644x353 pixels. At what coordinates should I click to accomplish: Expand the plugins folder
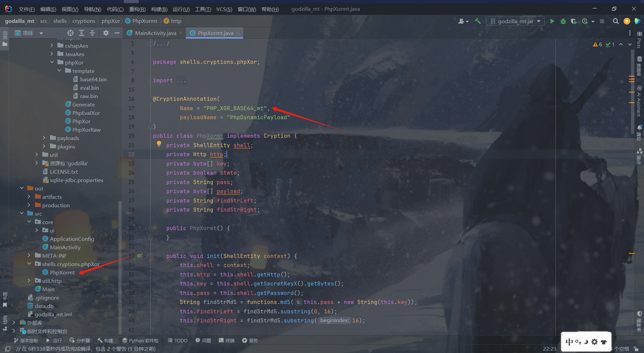point(44,146)
